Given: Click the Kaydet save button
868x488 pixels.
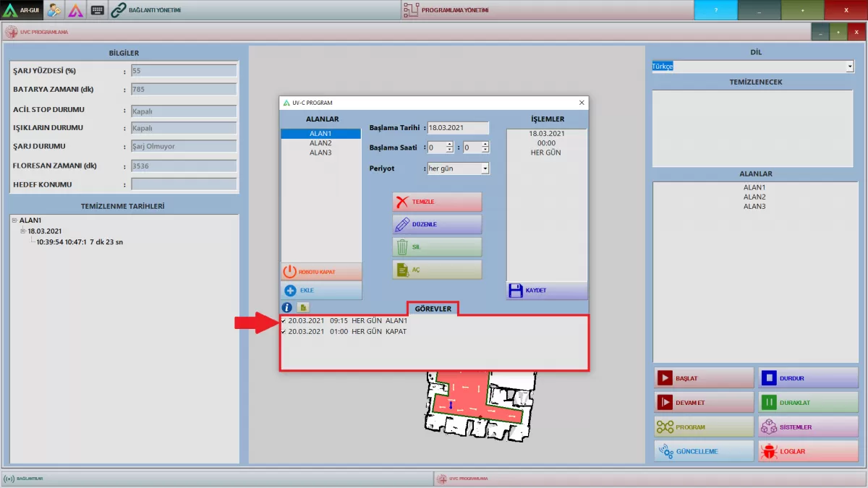Looking at the screenshot, I should (x=546, y=291).
